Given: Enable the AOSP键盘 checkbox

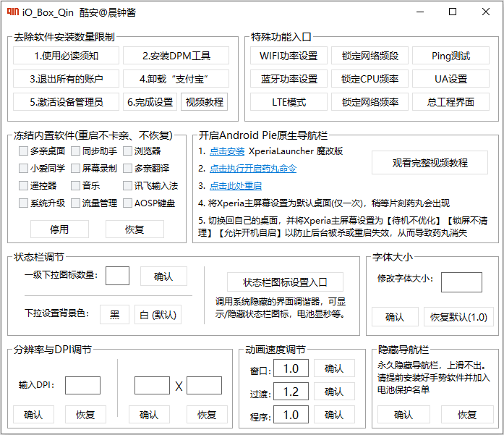Looking at the screenshot, I should 127,203.
